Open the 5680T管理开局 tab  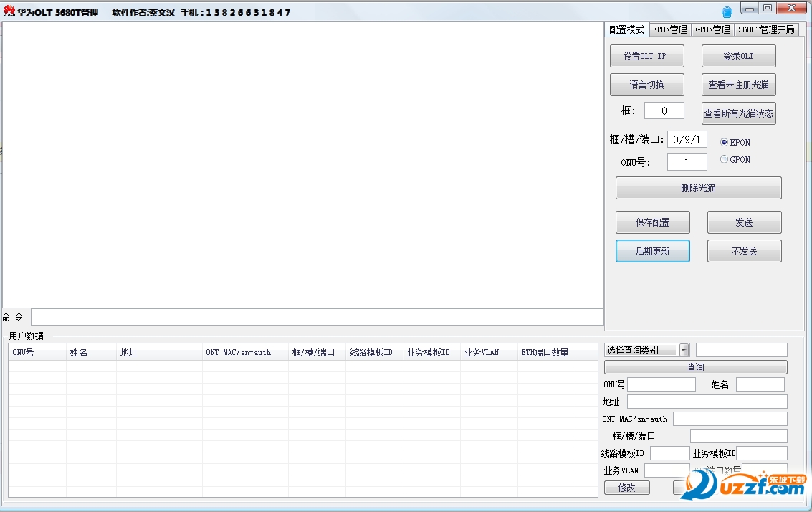pyautogui.click(x=768, y=29)
